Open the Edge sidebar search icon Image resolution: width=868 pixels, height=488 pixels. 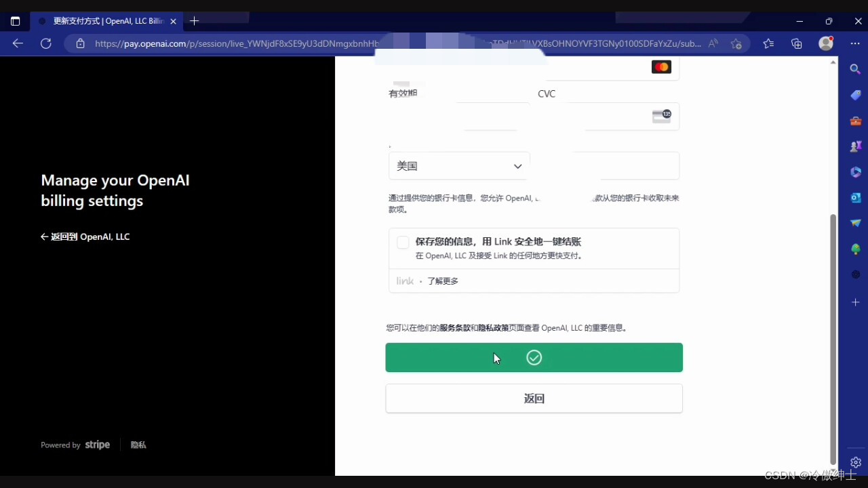click(x=855, y=69)
